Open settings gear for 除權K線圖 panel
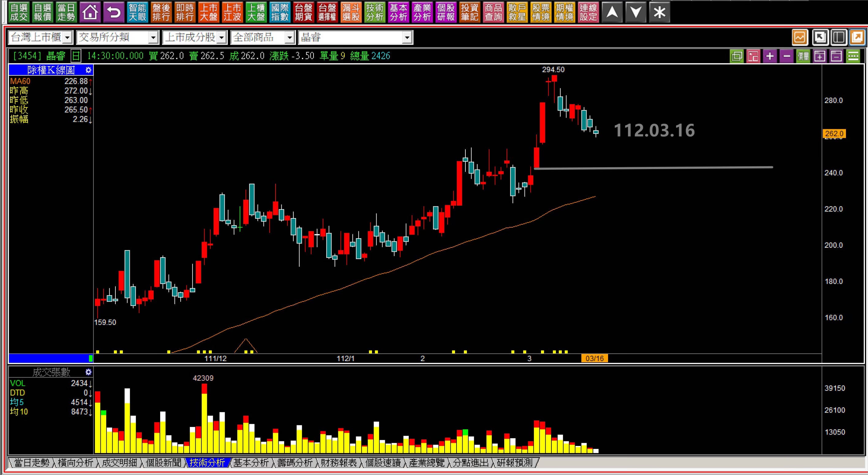868x475 pixels. (x=88, y=70)
